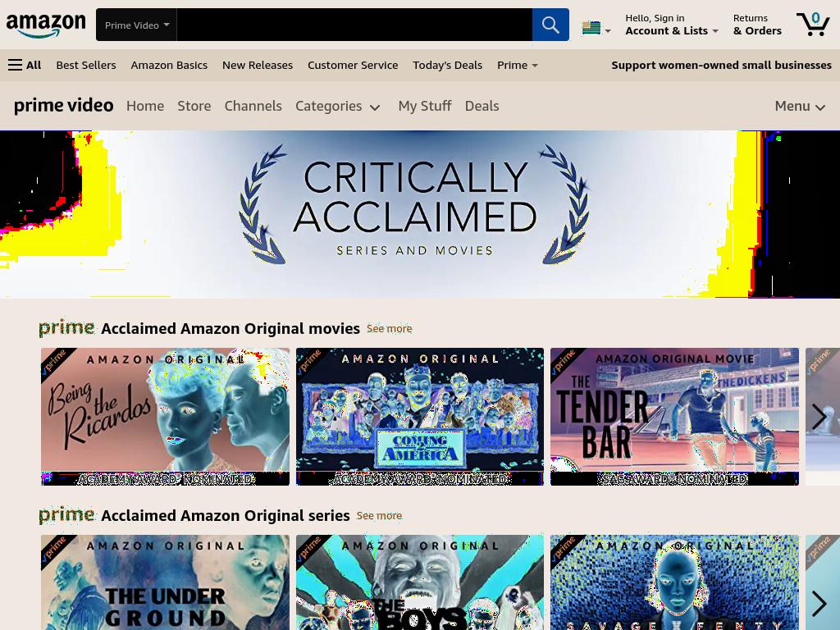Click the prime video logo
This screenshot has width=840, height=630.
(64, 106)
